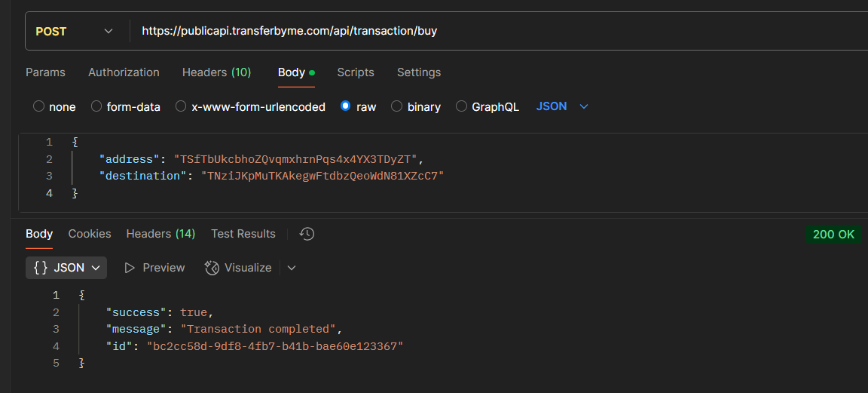Go to the Test Results tab

click(243, 234)
